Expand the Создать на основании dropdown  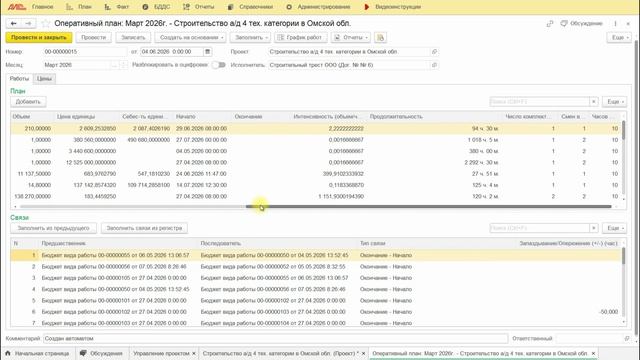click(191, 38)
